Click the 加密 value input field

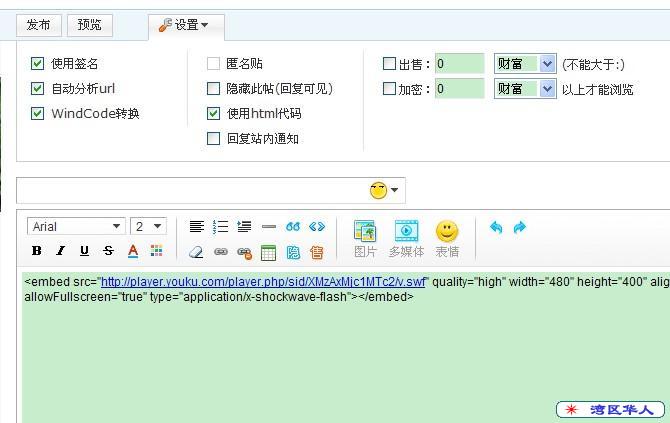pos(459,88)
